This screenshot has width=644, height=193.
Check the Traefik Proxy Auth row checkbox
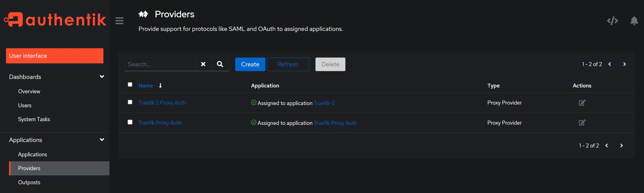(x=130, y=122)
